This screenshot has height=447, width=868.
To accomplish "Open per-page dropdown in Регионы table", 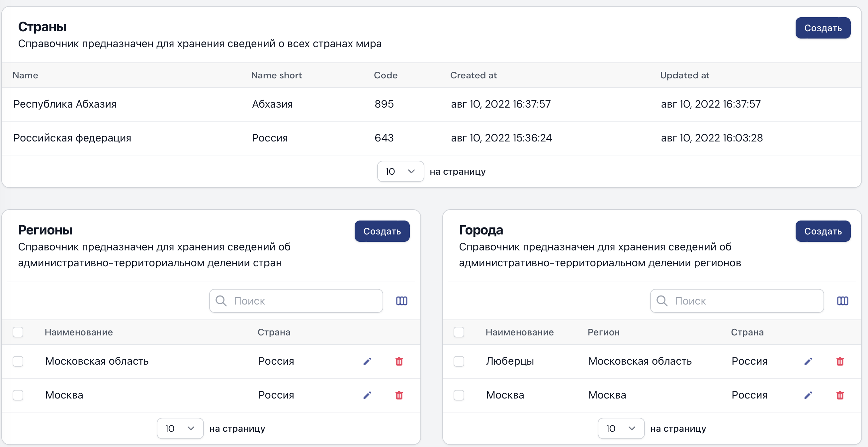I will (180, 428).
